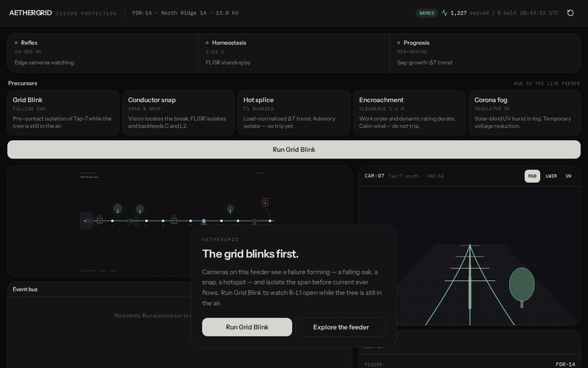Click the oak tree in the CAM-07 view

[522, 287]
